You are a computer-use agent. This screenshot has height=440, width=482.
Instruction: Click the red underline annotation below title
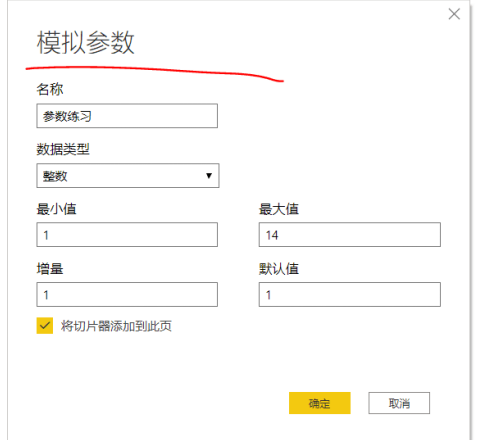pyautogui.click(x=155, y=73)
